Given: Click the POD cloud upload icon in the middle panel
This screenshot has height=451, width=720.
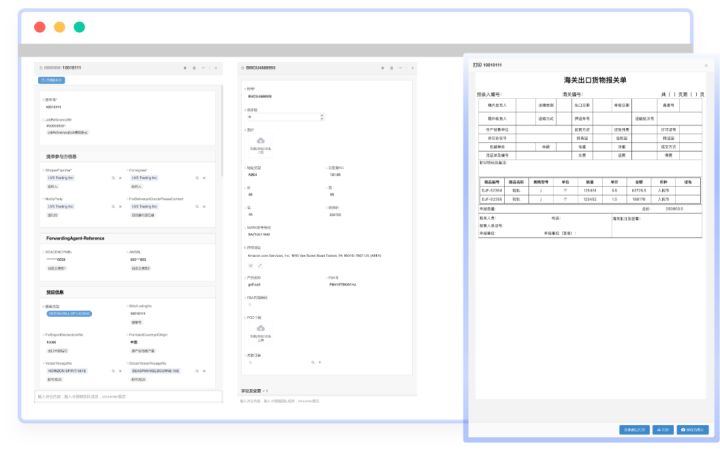Looking at the screenshot, I should click(261, 328).
